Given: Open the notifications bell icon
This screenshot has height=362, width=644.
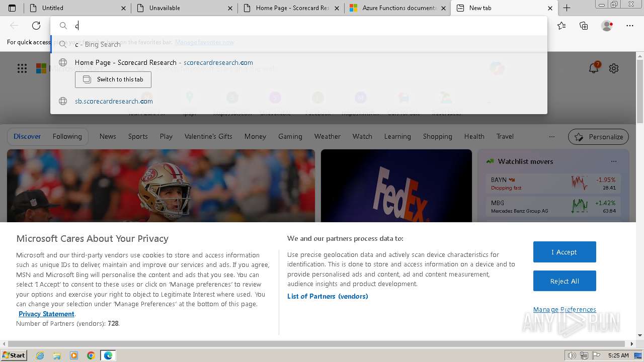Looking at the screenshot, I should coord(594,68).
